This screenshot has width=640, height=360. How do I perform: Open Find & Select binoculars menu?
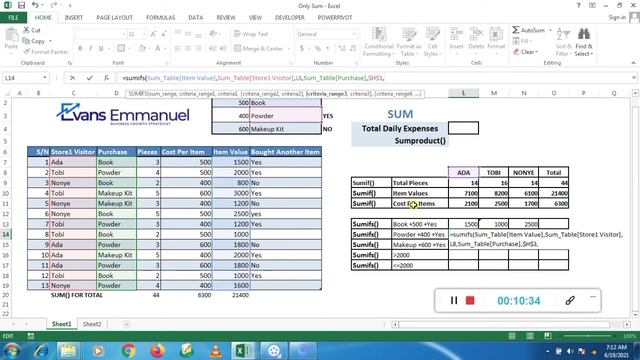coord(584,42)
